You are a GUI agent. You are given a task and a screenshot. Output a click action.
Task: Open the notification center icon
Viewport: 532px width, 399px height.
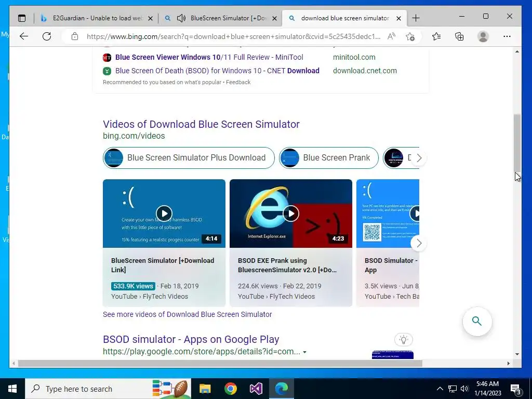click(516, 389)
